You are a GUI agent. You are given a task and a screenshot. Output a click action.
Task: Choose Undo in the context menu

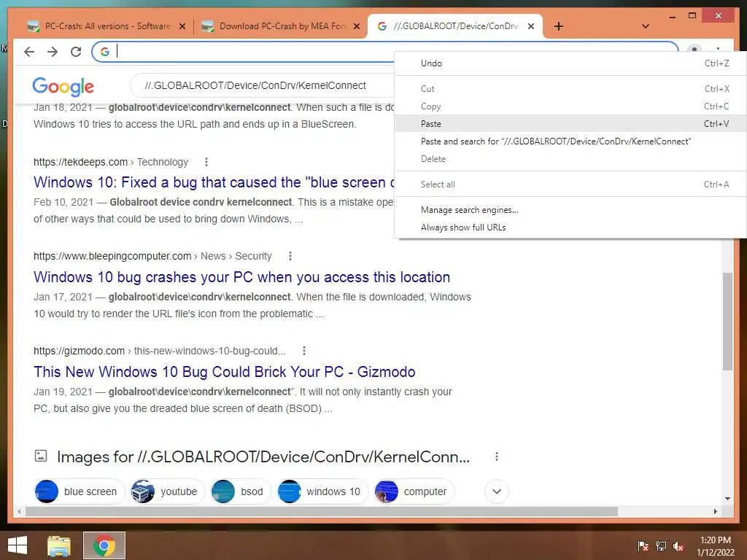tap(570, 63)
